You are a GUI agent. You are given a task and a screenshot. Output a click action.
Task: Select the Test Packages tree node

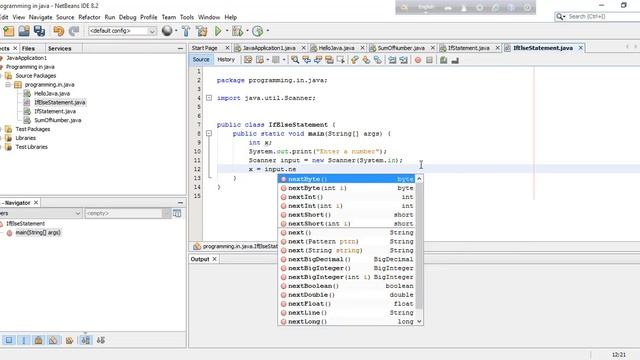pos(33,129)
